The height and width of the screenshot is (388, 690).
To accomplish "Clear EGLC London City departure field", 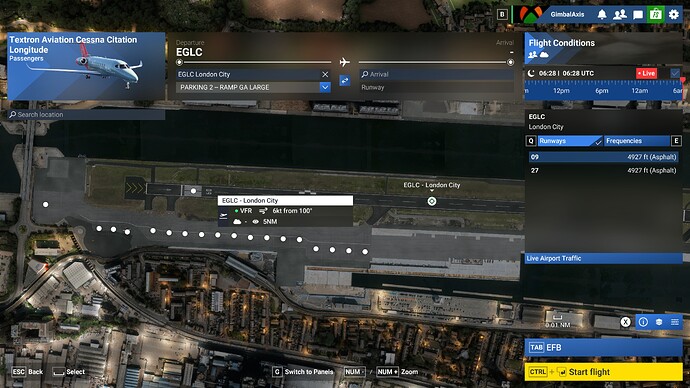I will 325,74.
